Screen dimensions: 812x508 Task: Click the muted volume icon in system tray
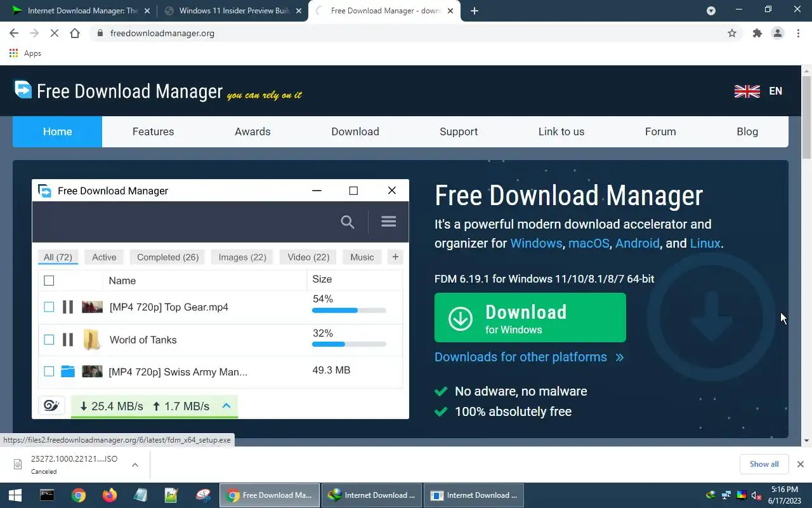click(756, 495)
